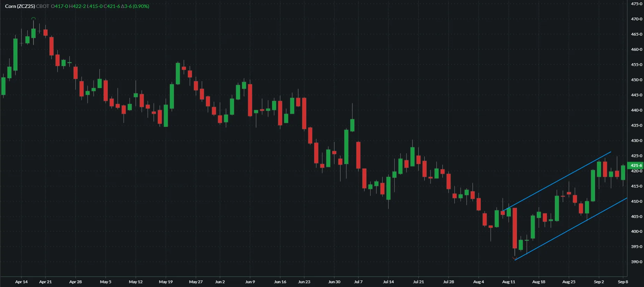Click the Corn (ZCZ25) symbol title
This screenshot has width=644, height=287.
click(x=20, y=6)
